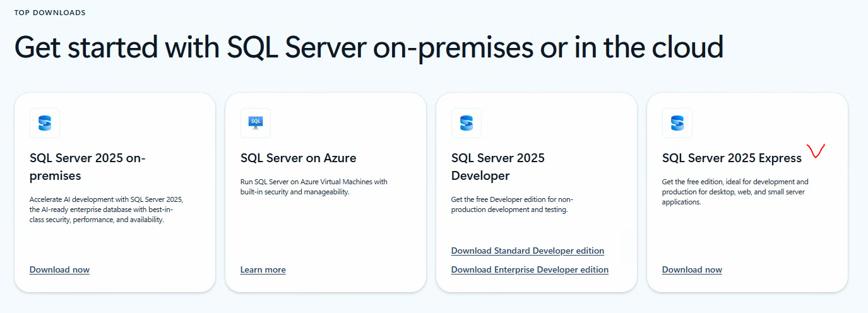Open Download Standard Developer edition link
Viewport: 868px width, 313px height.
tap(528, 251)
